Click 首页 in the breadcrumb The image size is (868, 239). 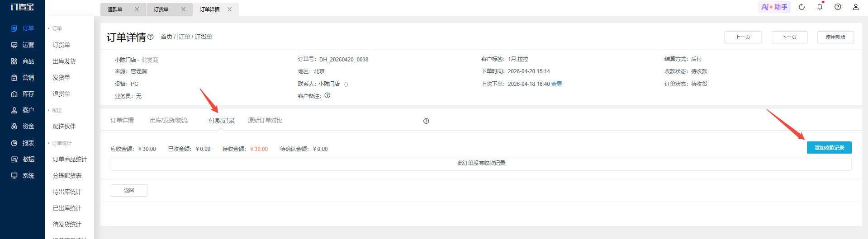tap(166, 37)
